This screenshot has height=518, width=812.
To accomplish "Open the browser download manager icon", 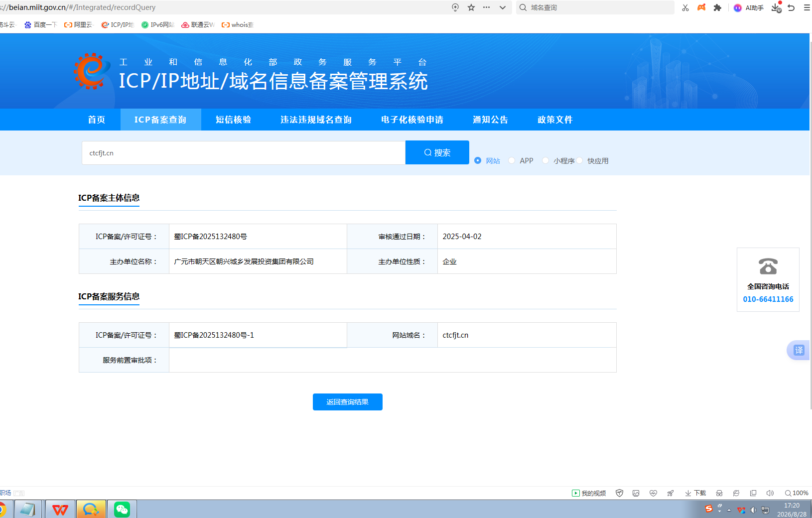I will tap(776, 7).
